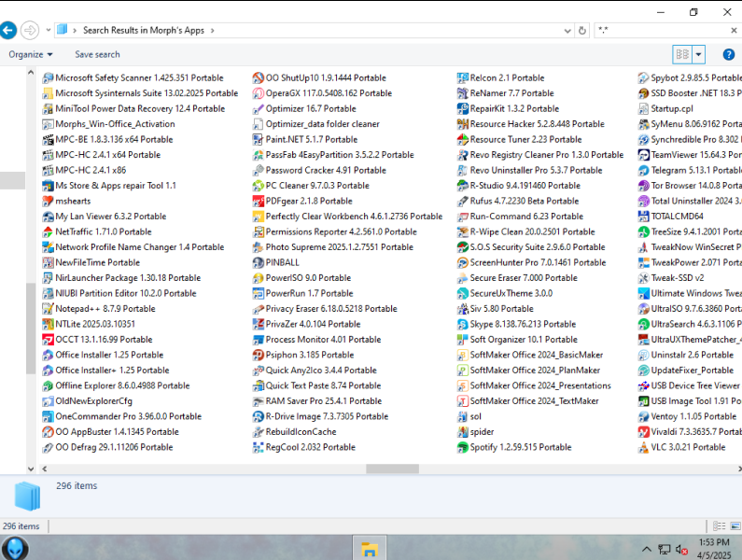Select TOTALCMD64
Image resolution: width=742 pixels, height=560 pixels.
pyautogui.click(x=671, y=217)
